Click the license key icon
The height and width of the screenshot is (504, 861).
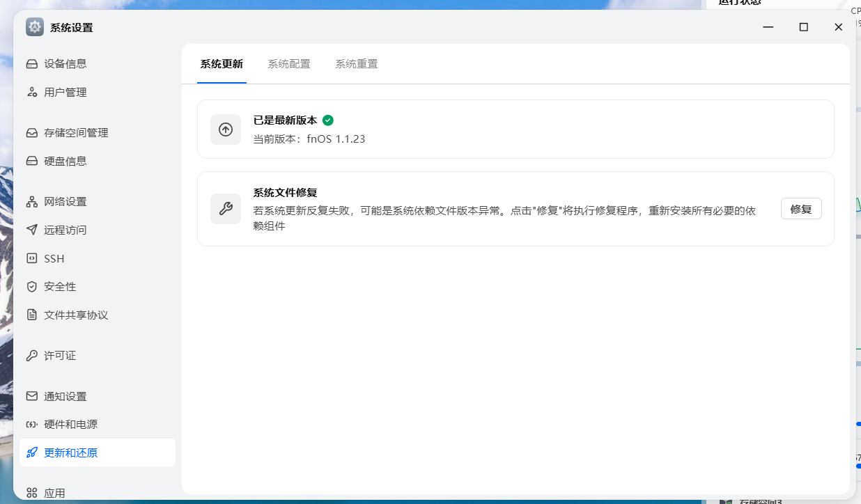point(32,356)
